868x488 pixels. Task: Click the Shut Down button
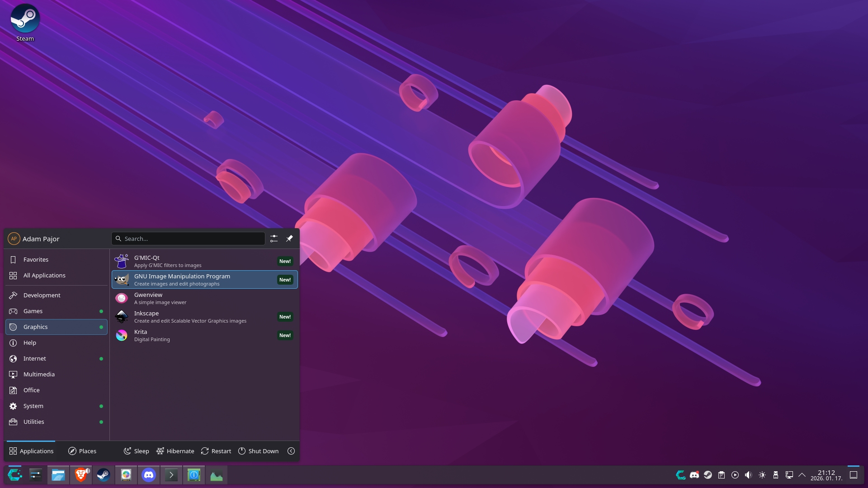pyautogui.click(x=258, y=451)
